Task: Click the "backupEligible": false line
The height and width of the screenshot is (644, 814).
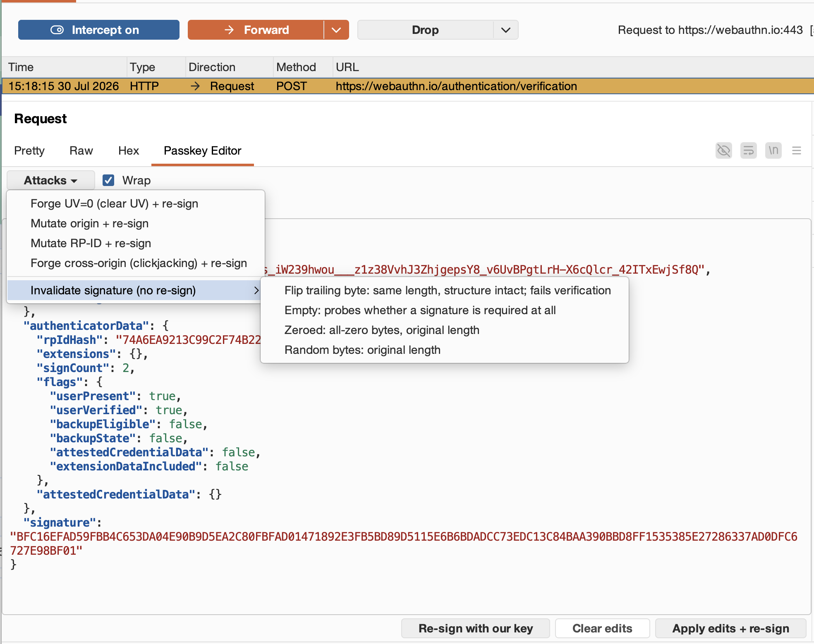Action: pyautogui.click(x=129, y=424)
